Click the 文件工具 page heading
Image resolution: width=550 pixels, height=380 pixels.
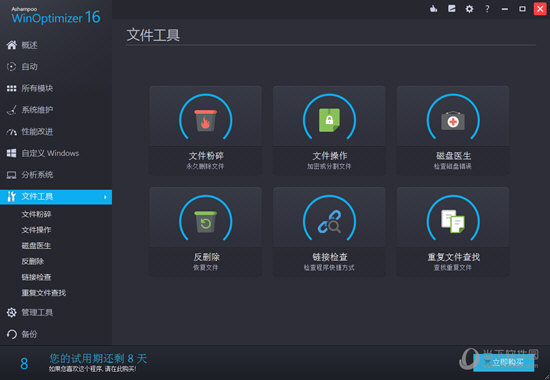(x=153, y=35)
